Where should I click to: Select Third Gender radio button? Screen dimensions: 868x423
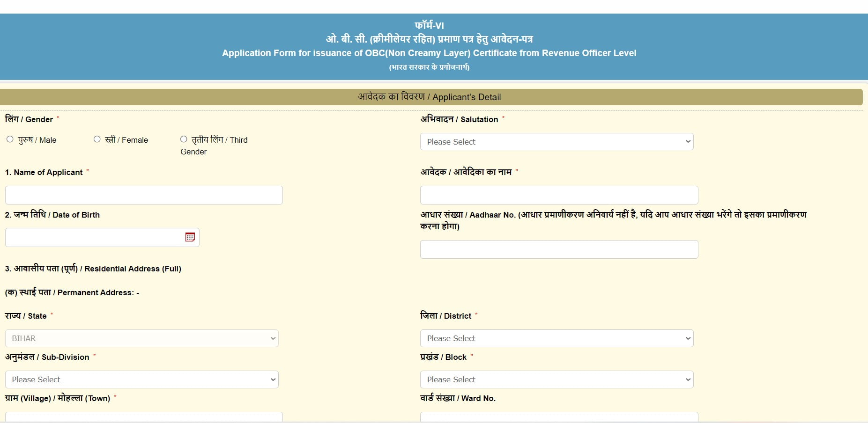184,139
